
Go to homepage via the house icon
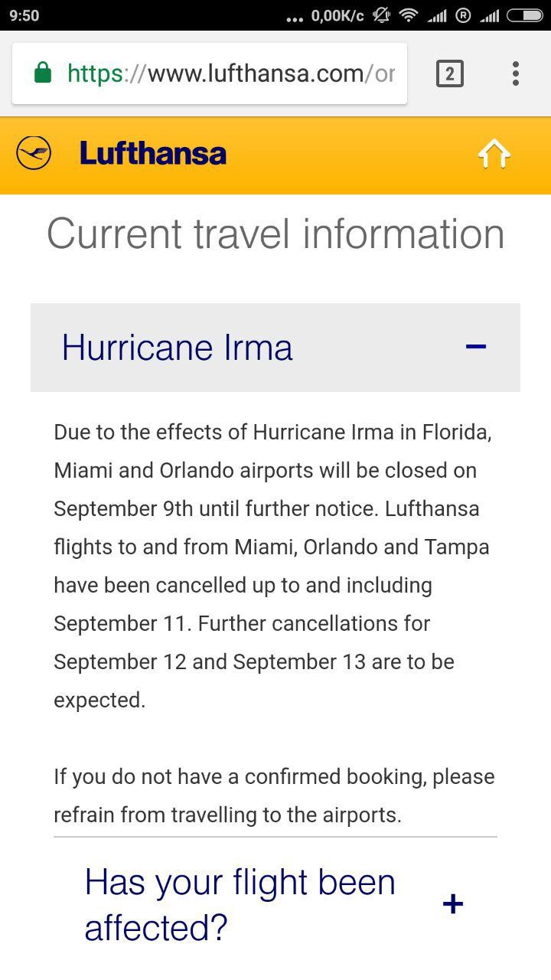tap(494, 154)
